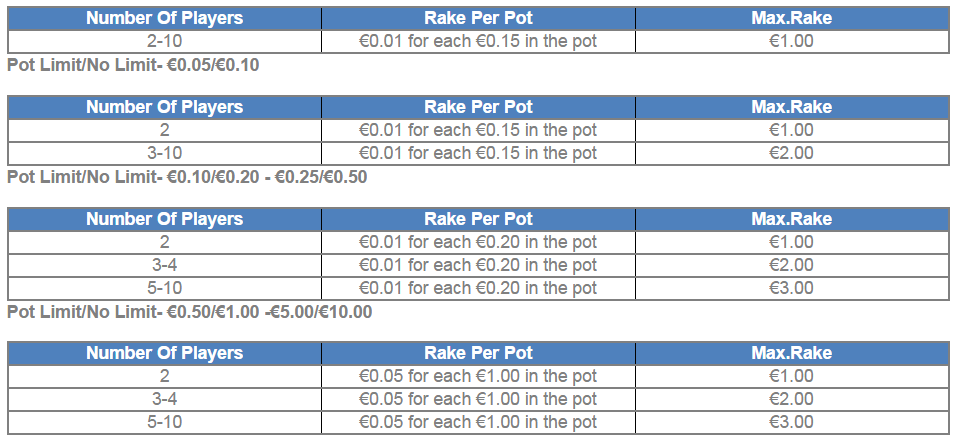Viewport: 958px width, 439px height.
Task: Click the bottom table's 3-4 players cell
Action: (x=164, y=399)
